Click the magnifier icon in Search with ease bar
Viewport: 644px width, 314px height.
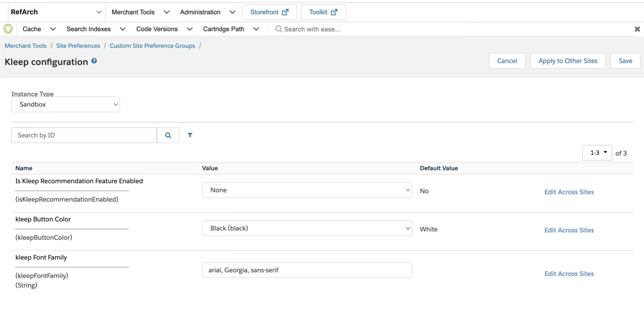pos(279,29)
